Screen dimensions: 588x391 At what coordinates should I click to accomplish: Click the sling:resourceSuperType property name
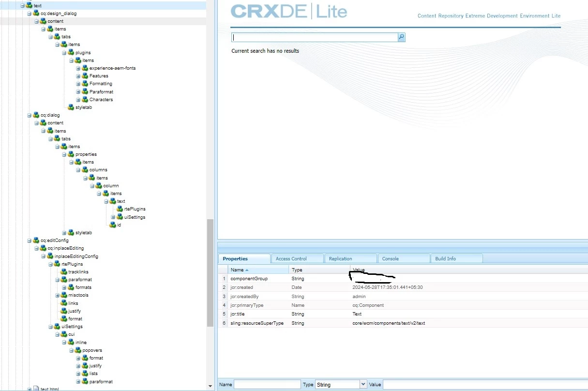(257, 323)
